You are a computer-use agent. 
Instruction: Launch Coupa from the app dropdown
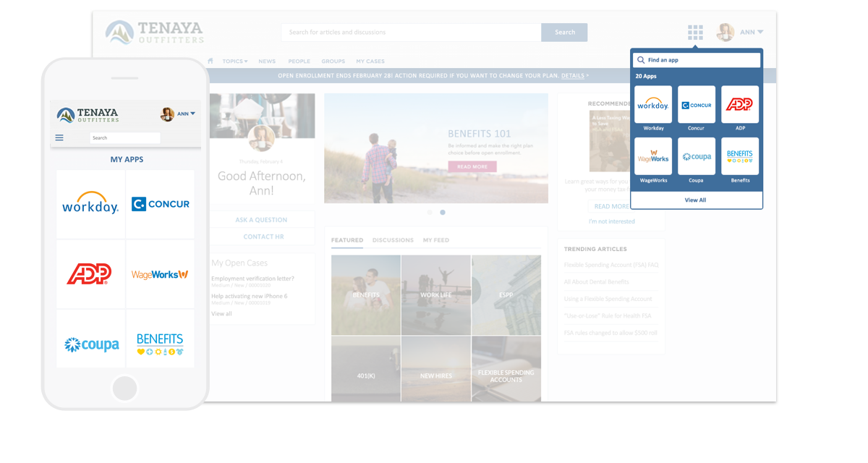[x=697, y=156]
